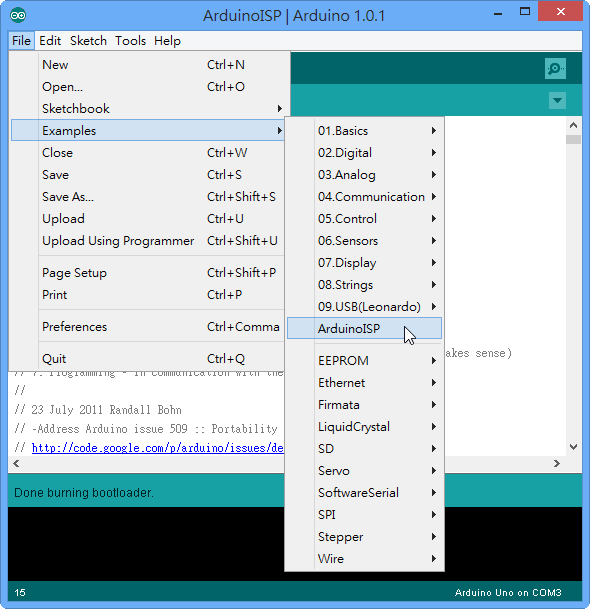
Task: Expand the SoftwareSerial library examples
Action: [x=364, y=492]
